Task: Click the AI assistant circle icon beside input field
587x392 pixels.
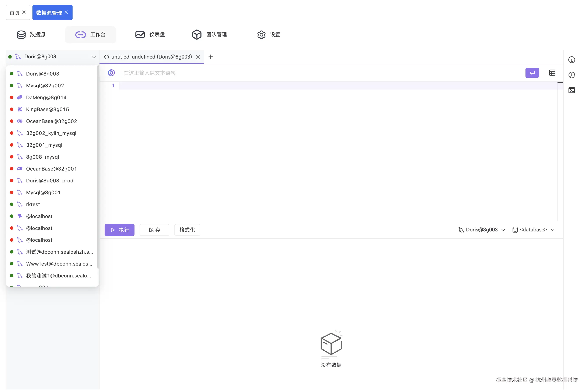Action: point(111,73)
